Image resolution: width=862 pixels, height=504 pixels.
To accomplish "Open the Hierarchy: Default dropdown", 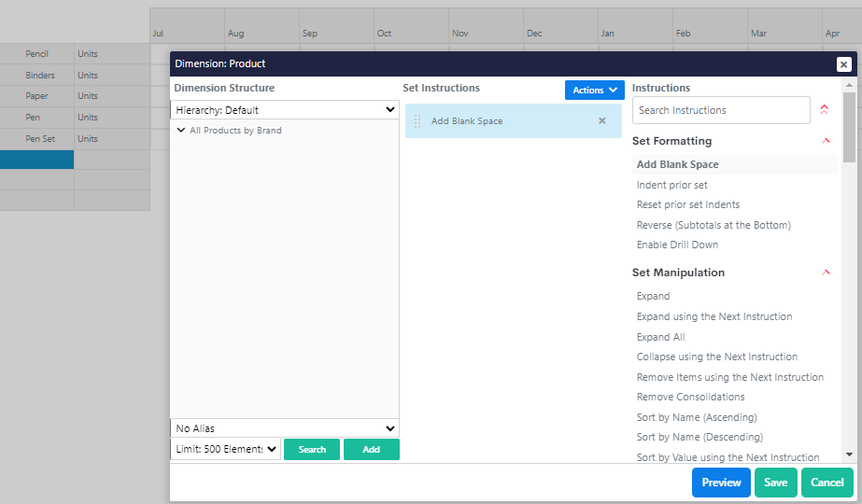I will [285, 110].
